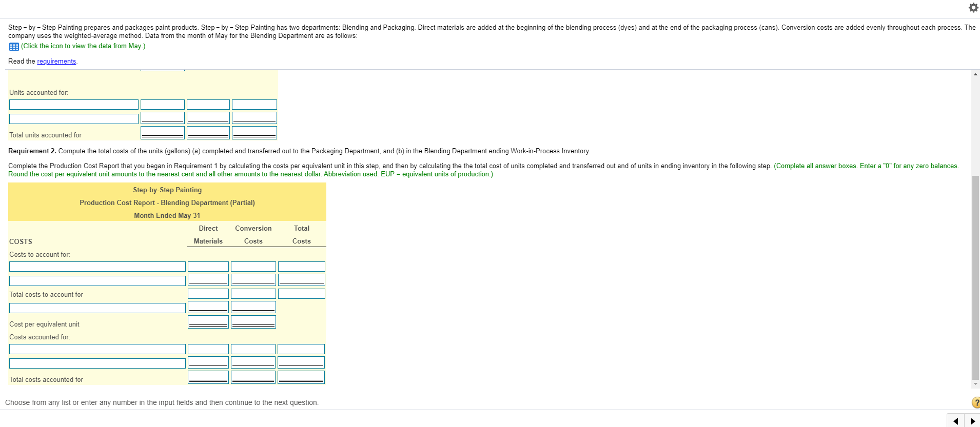
Task: Select first label field under Costs to account for
Action: point(97,267)
